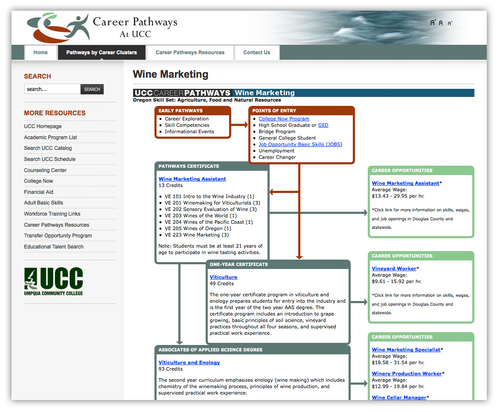Open the College Now Program link
Image resolution: width=500 pixels, height=412 pixels.
284,119
